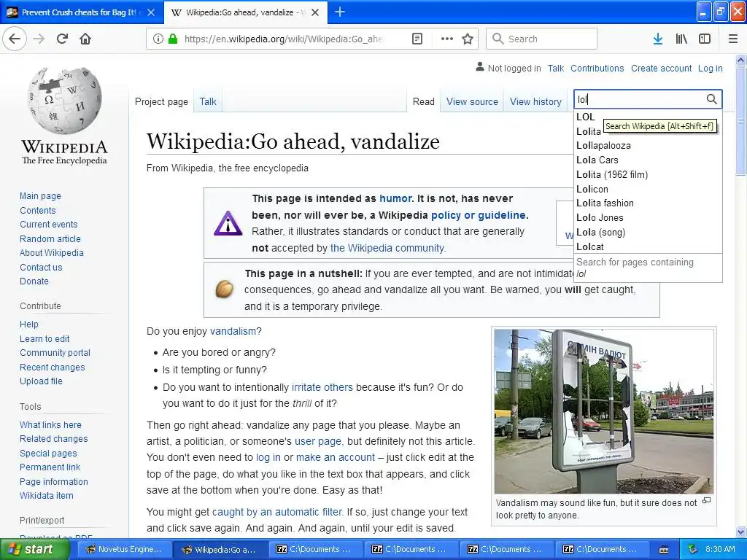Click the nutshell icon image

point(224,289)
